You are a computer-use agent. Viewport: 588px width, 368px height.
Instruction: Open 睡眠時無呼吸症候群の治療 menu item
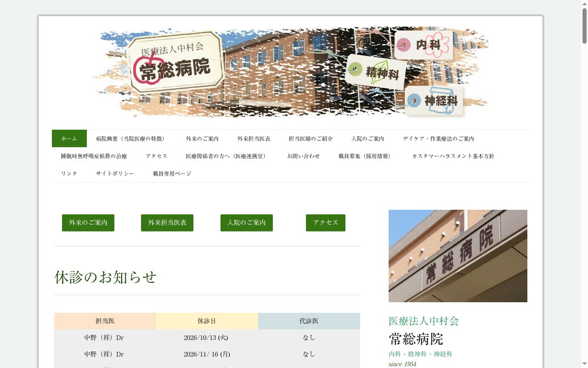94,156
